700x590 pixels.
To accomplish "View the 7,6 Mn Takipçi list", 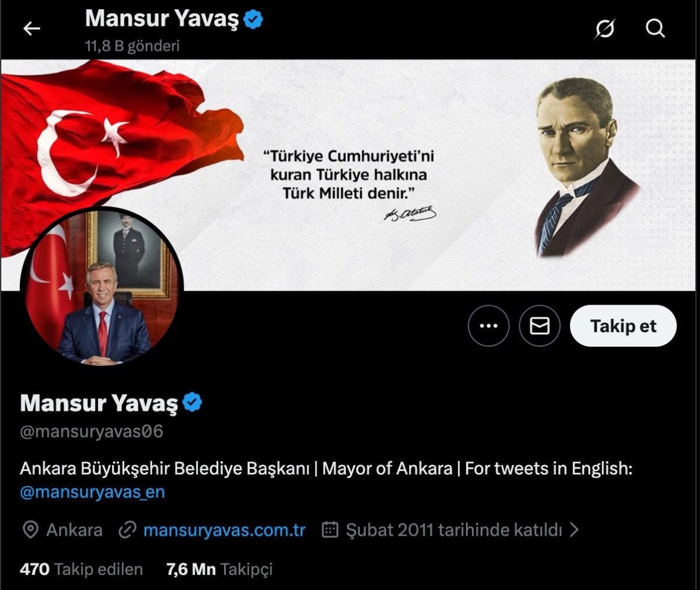I will (219, 569).
